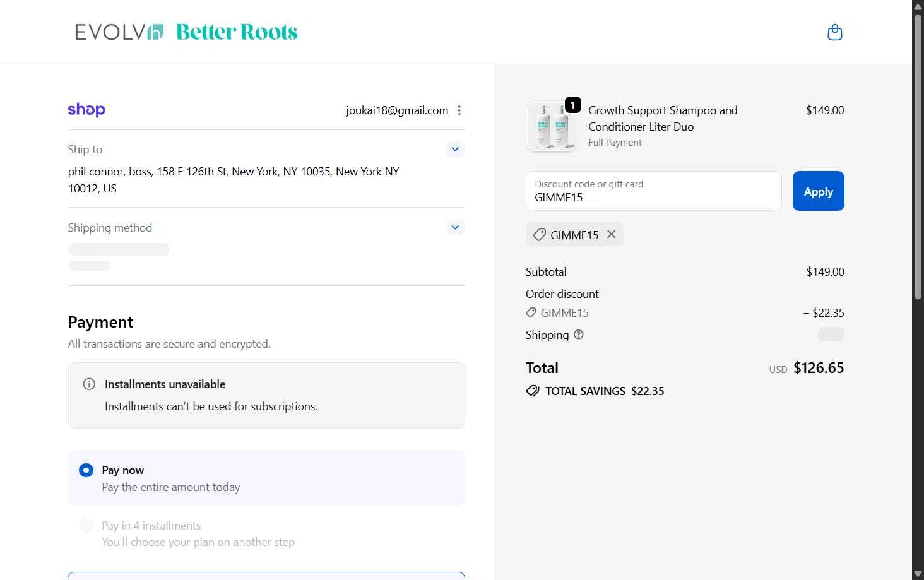Click the Full Payment label under product
This screenshot has width=924, height=580.
[615, 143]
